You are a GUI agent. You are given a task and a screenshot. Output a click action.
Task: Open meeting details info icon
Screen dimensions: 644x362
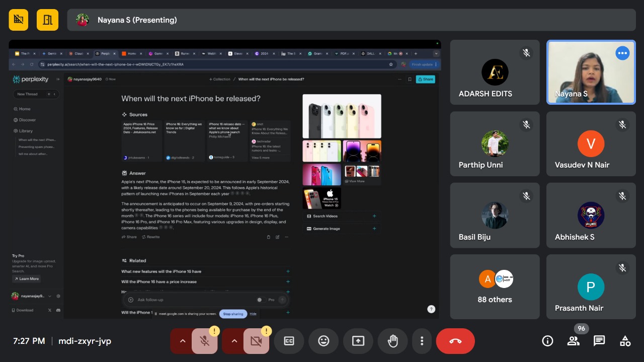(x=547, y=341)
